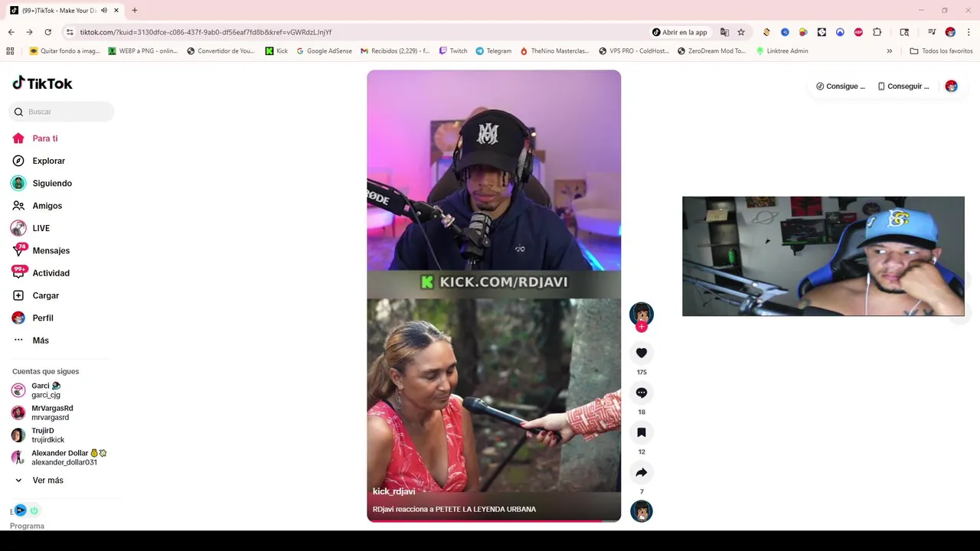The width and height of the screenshot is (980, 551).
Task: Open the Kick bookmark
Action: click(276, 51)
